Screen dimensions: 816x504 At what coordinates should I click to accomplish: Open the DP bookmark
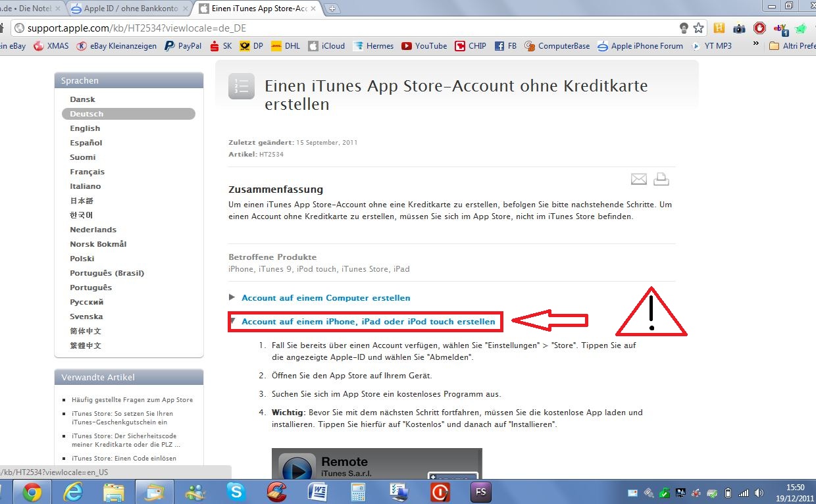[252, 46]
